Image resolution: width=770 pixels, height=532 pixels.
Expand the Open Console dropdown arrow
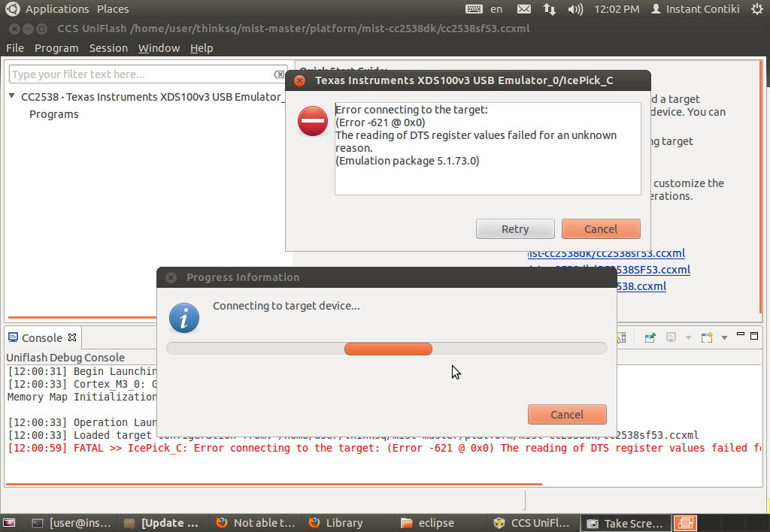724,337
